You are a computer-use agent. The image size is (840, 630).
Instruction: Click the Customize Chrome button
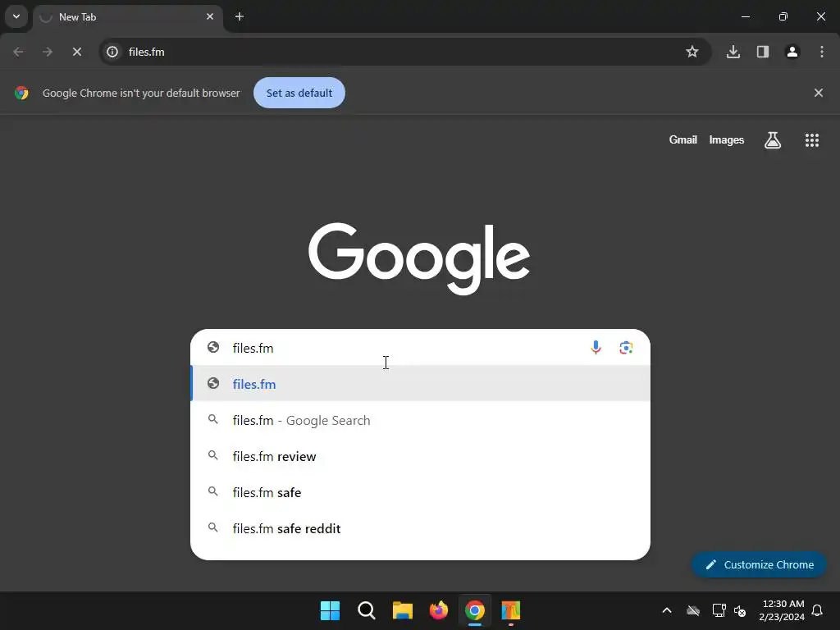point(759,564)
